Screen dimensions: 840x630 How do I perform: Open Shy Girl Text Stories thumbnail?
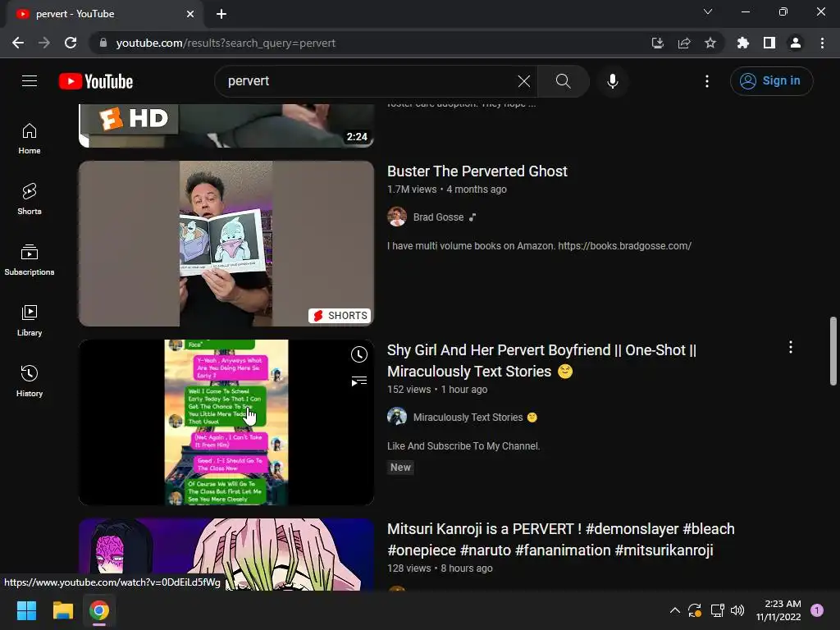pos(226,422)
